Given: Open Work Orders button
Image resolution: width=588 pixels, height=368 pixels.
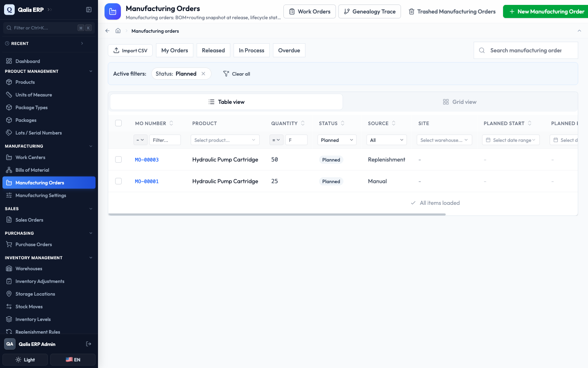Looking at the screenshot, I should (x=310, y=11).
